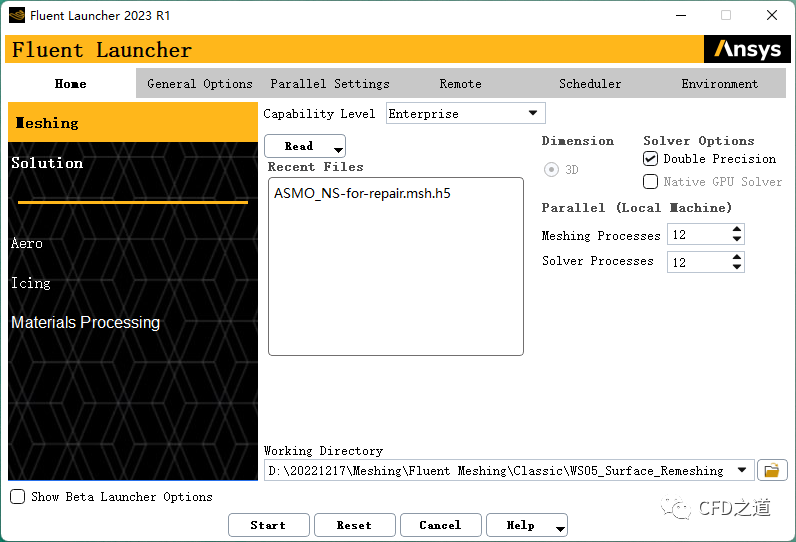Viewport: 796px width, 542px height.
Task: Increase Meshing Processes with up arrow
Action: 737,230
